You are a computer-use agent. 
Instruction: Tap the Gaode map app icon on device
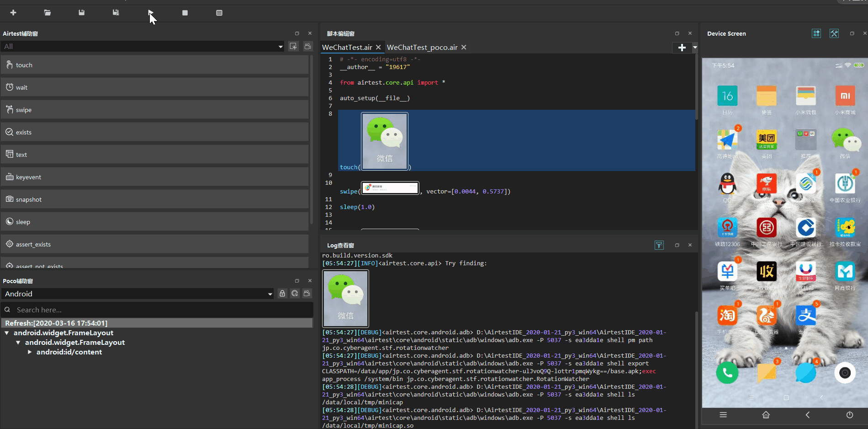[x=727, y=139]
